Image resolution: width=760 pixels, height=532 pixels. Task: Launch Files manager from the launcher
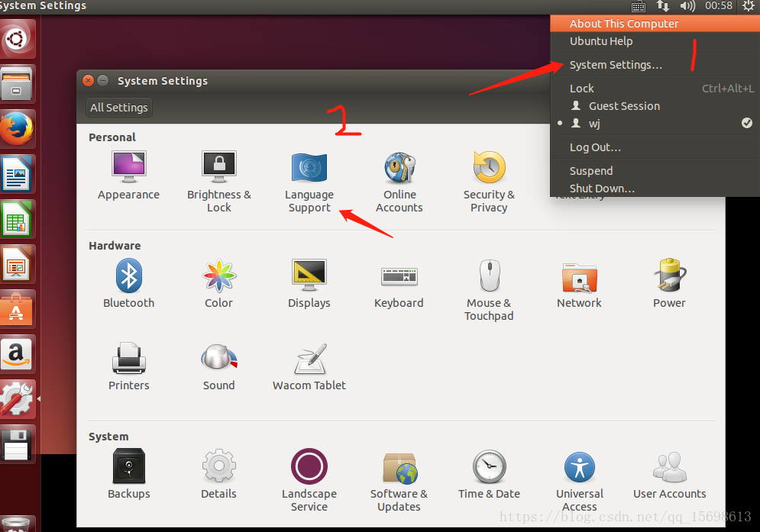pyautogui.click(x=18, y=84)
